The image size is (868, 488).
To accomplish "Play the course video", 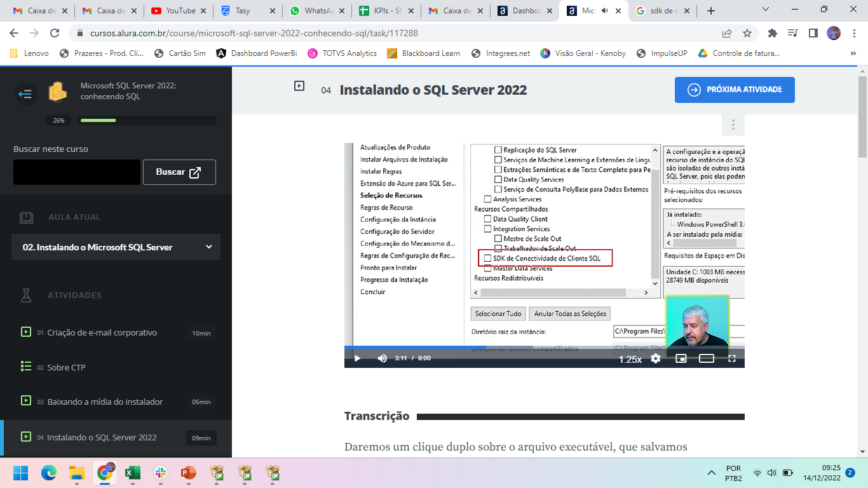I will pyautogui.click(x=357, y=358).
